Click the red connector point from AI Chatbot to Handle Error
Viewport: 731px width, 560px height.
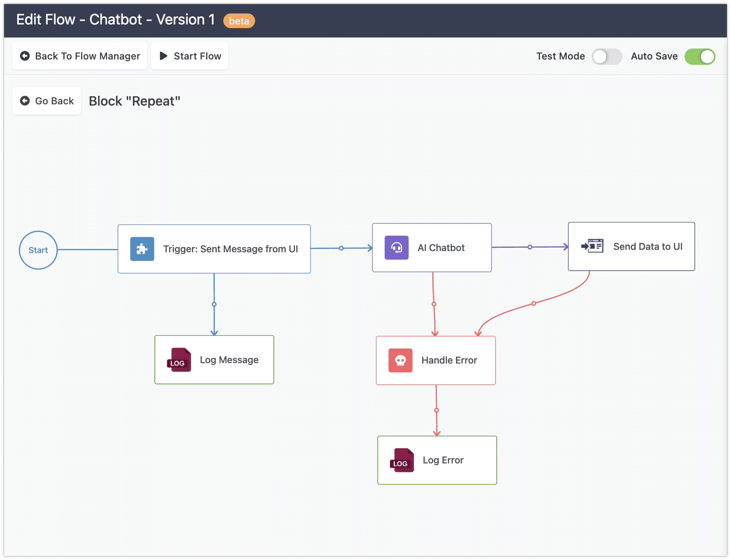[x=434, y=304]
